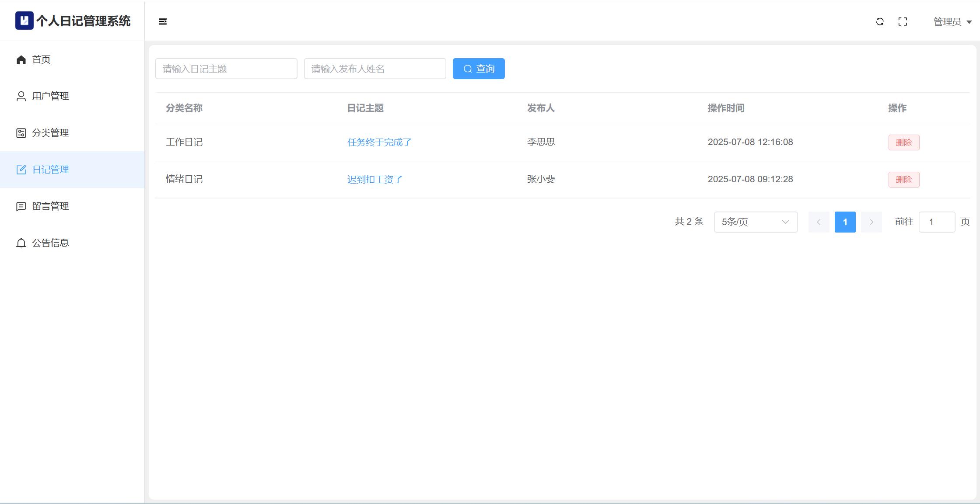980x504 pixels.
Task: Expand the 5条/页 page size selector
Action: (756, 222)
